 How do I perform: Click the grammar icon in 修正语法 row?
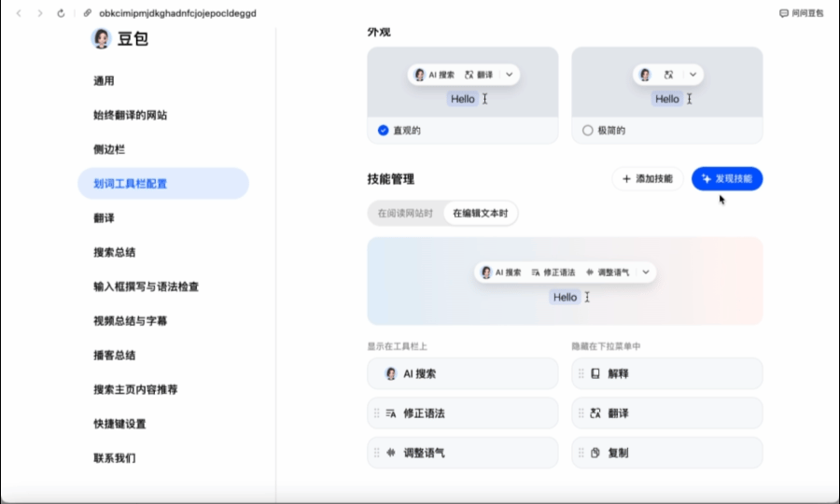(x=391, y=413)
